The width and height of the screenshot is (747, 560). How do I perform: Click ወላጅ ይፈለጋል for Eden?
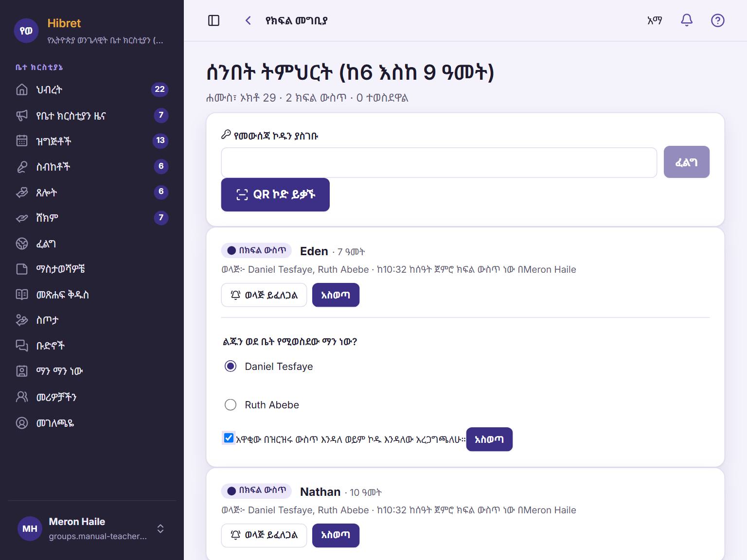[x=264, y=295]
